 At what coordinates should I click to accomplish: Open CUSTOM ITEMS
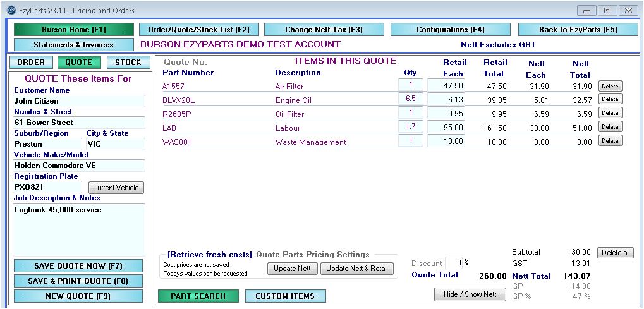pos(286,296)
